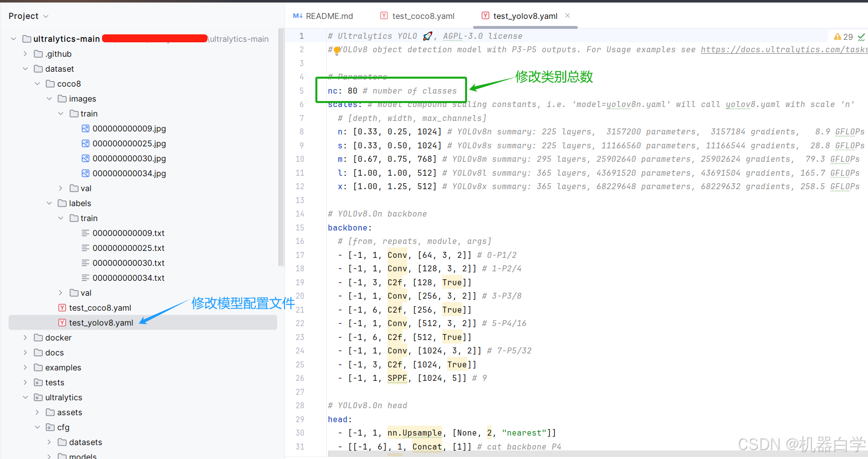
Task: Select label file 000000000030.txt
Action: click(x=128, y=263)
